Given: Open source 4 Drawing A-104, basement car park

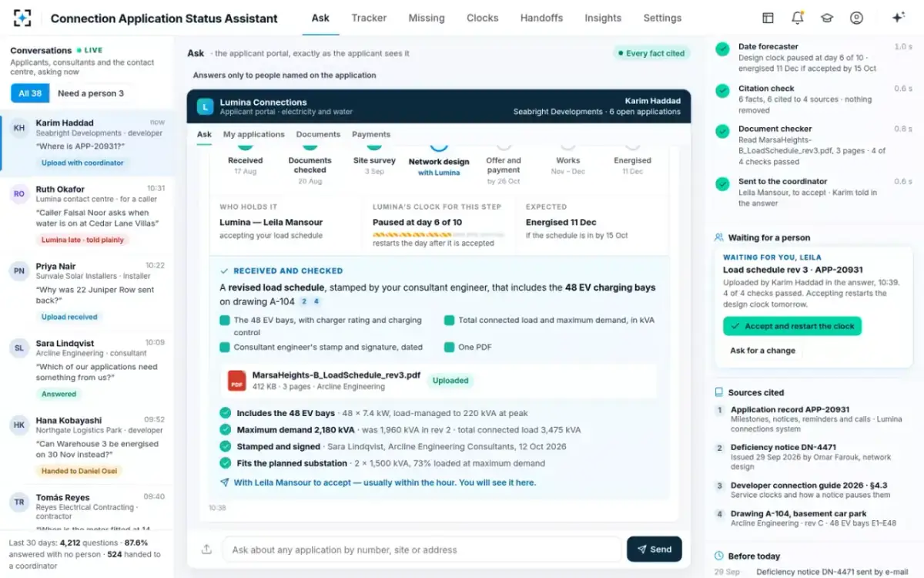Looking at the screenshot, I should [x=812, y=518].
